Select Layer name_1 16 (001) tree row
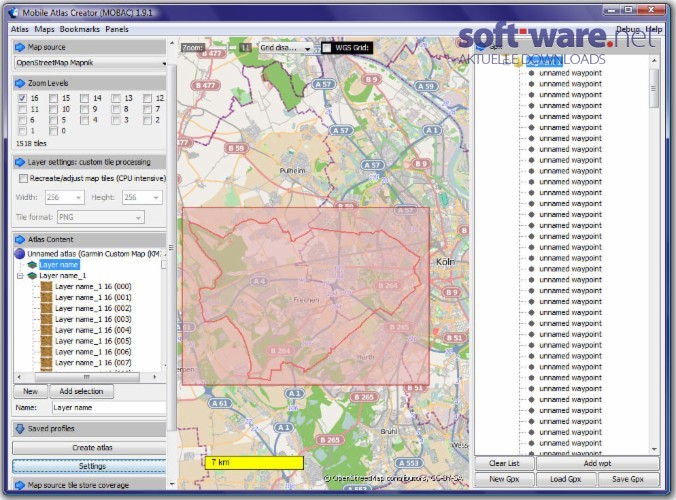Viewport: 676px width, 500px height. [93, 297]
